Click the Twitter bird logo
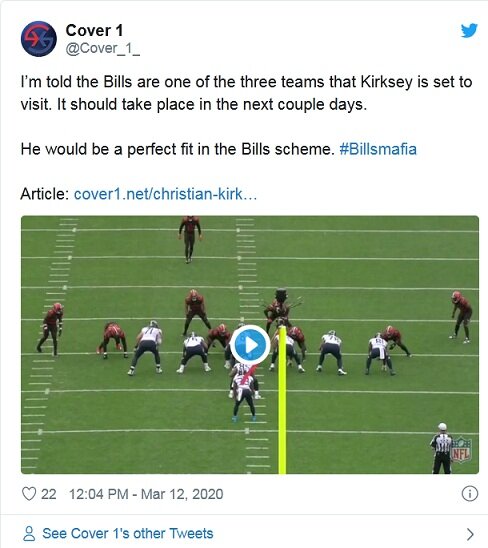 (x=469, y=30)
